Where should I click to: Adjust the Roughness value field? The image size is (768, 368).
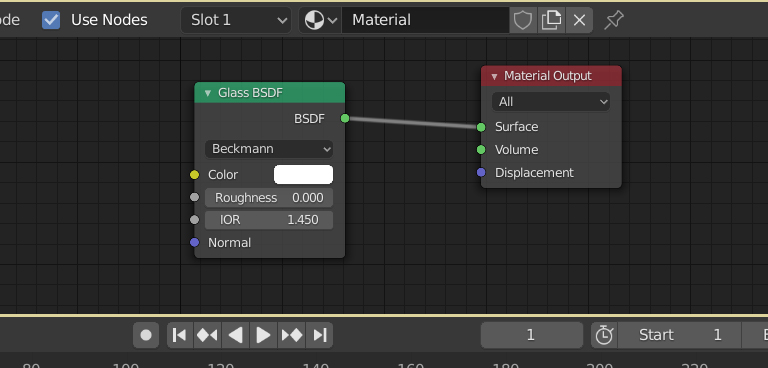point(269,198)
